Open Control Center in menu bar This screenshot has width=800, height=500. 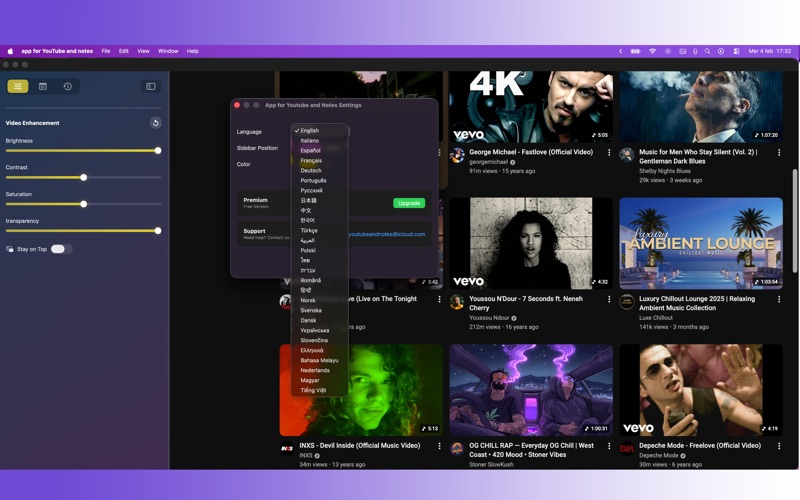(736, 51)
